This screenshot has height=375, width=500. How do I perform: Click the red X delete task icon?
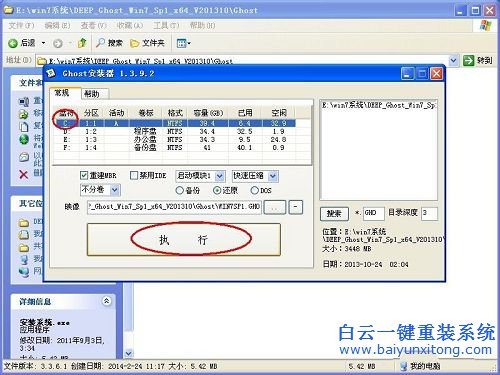(23, 174)
